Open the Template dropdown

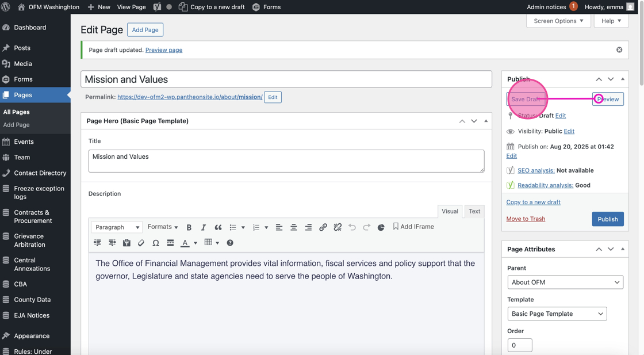557,314
